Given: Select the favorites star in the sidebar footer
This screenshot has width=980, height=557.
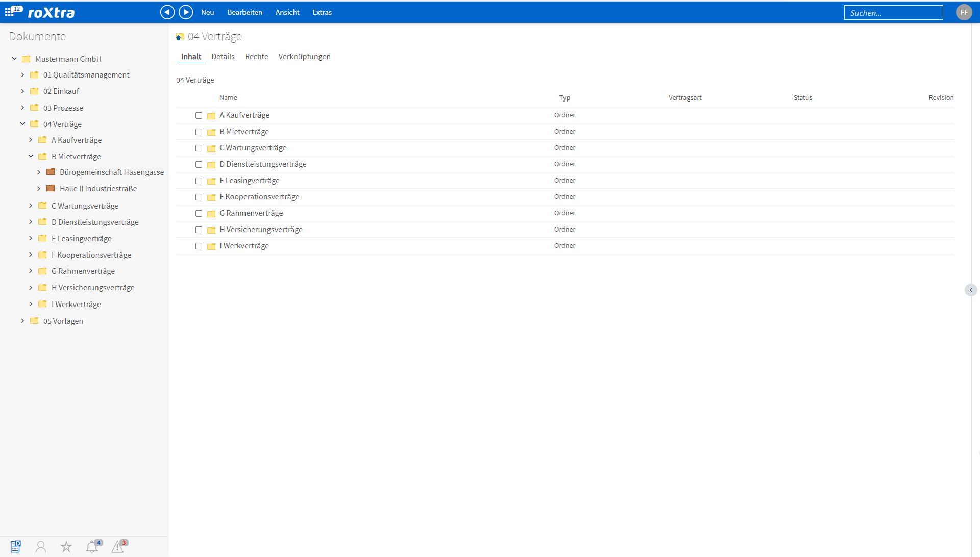Looking at the screenshot, I should 66,546.
